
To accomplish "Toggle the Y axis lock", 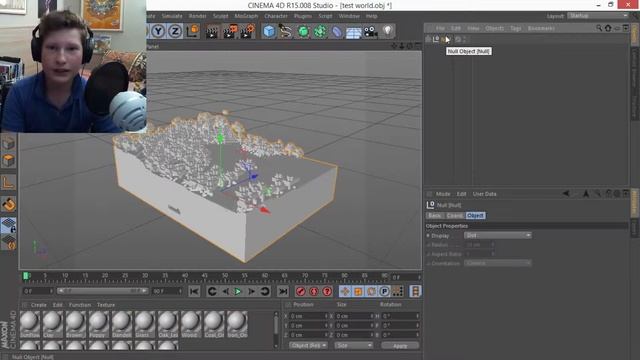I will coord(158,31).
